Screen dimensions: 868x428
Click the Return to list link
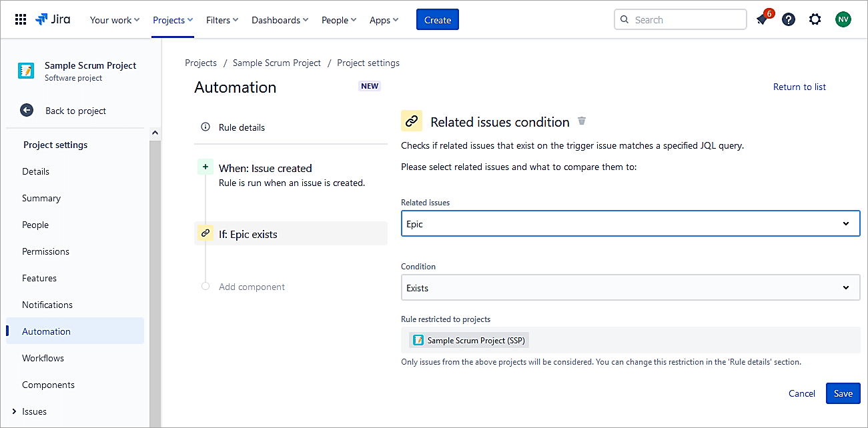pos(799,87)
